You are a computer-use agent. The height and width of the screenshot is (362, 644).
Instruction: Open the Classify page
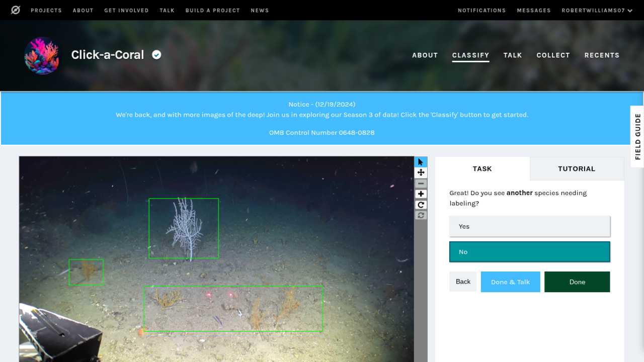470,55
